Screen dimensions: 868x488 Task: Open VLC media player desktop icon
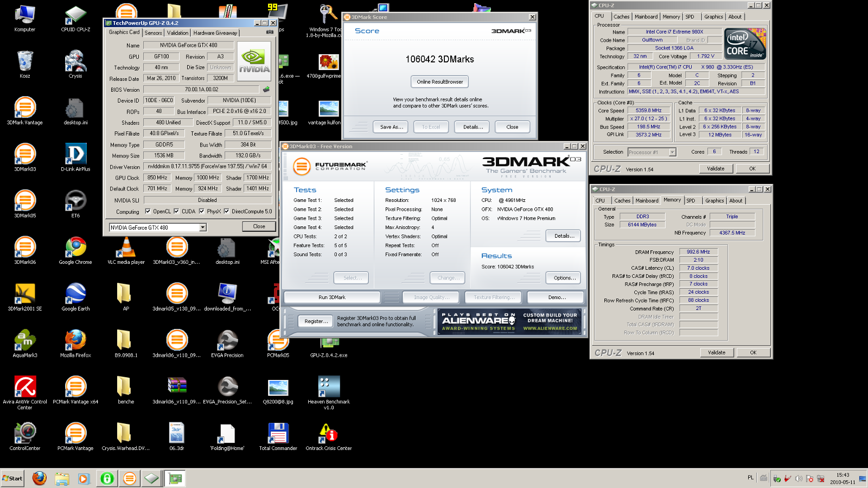126,250
